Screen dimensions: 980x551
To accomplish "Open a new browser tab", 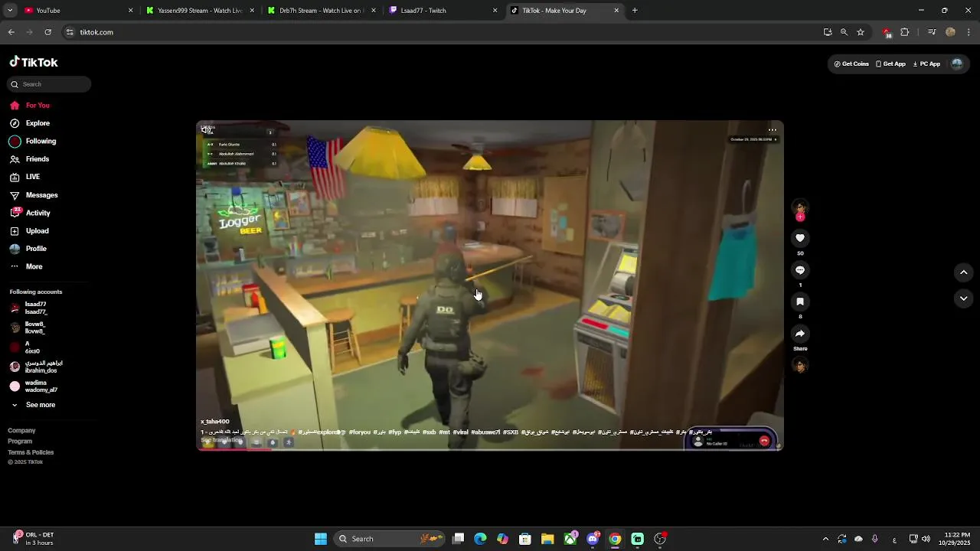I will [635, 11].
